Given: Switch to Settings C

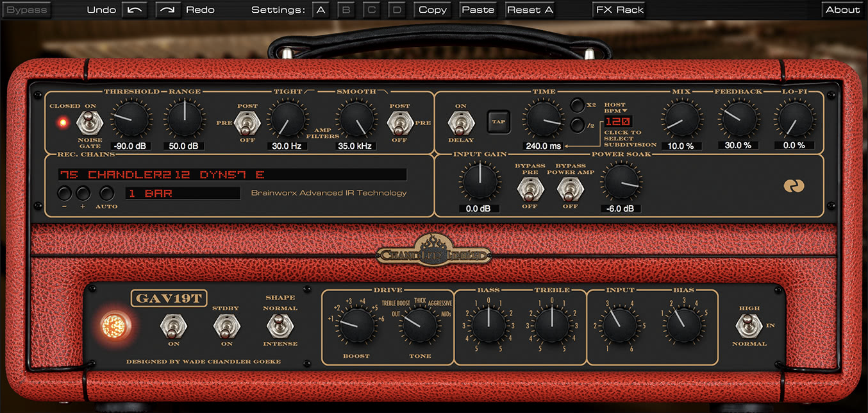Looking at the screenshot, I should click(371, 10).
